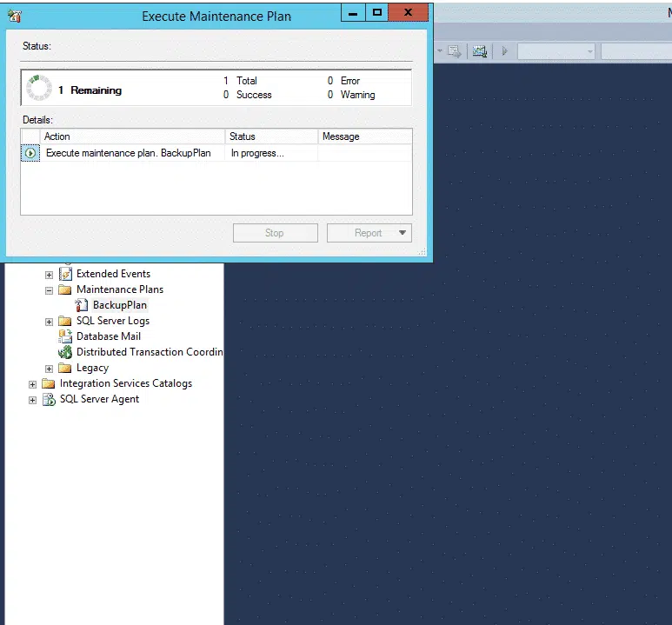Click the empty text field in background toolbar
Image resolution: width=672 pixels, height=625 pixels.
point(636,51)
